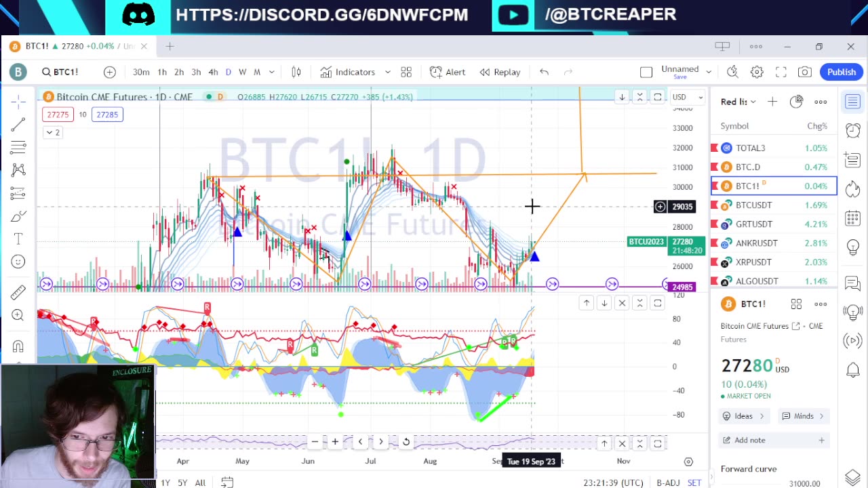Viewport: 868px width, 488px height.
Task: Maximize the main chart pane
Action: [x=657, y=97]
